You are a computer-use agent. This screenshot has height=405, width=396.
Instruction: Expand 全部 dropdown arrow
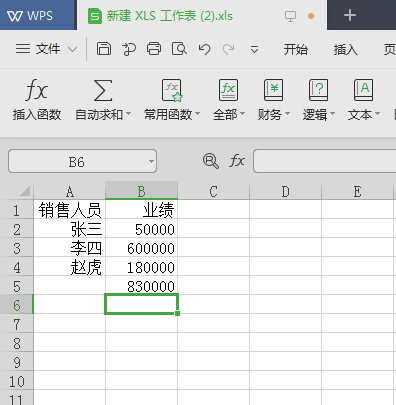[242, 114]
